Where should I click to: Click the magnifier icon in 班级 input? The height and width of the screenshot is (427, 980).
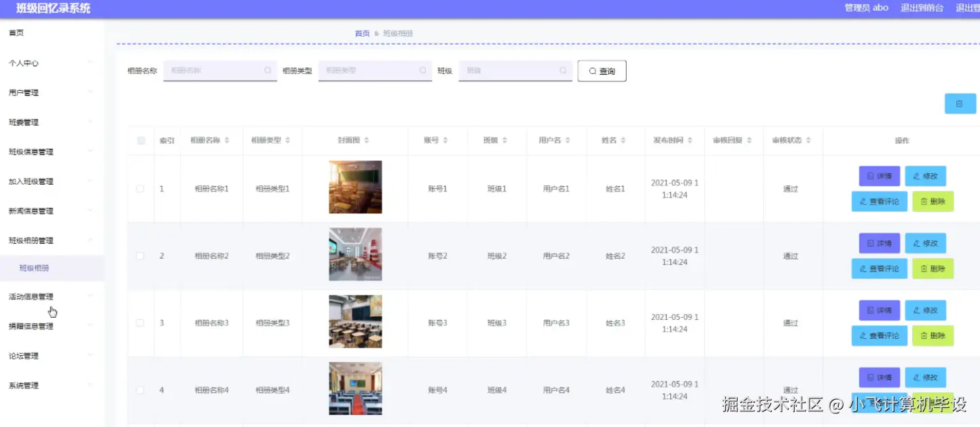[562, 71]
